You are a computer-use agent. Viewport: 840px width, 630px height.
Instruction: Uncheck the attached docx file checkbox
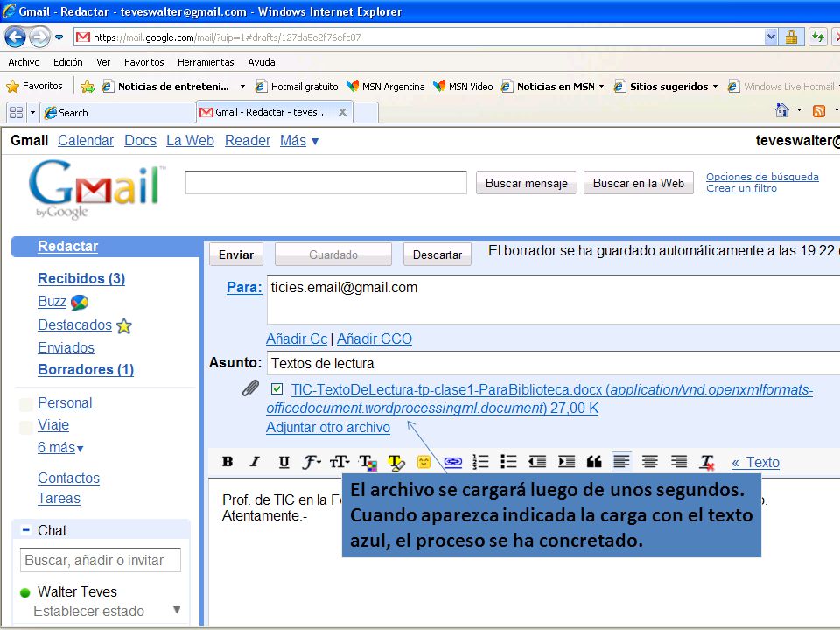click(277, 388)
